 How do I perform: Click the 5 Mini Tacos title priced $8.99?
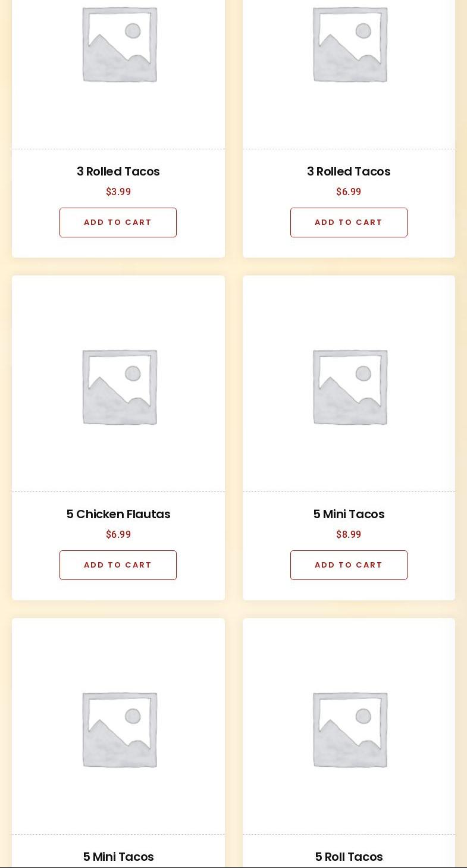click(349, 514)
